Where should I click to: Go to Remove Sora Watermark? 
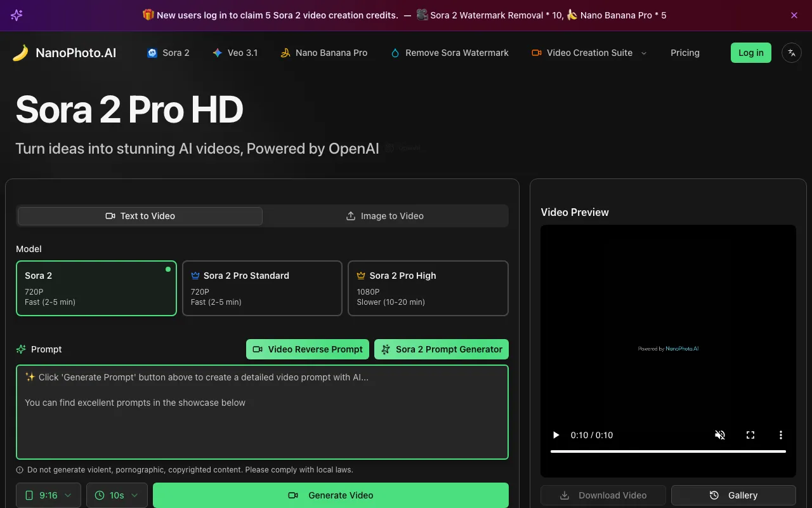tap(449, 53)
